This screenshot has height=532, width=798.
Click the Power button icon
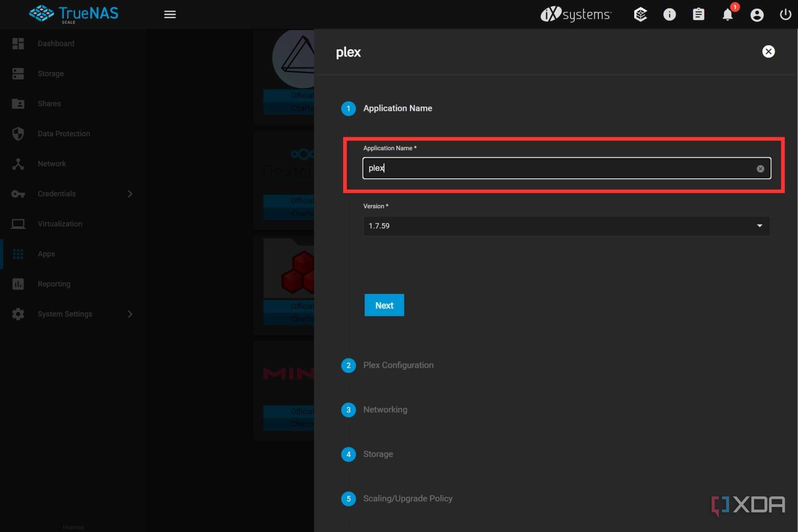tap(785, 14)
